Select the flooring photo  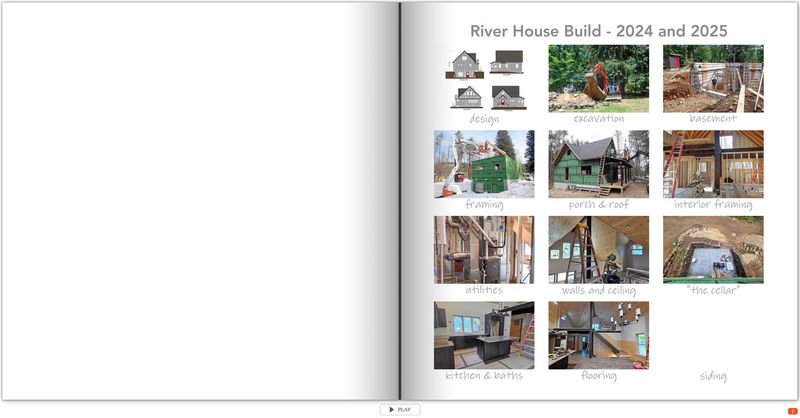[x=598, y=336]
